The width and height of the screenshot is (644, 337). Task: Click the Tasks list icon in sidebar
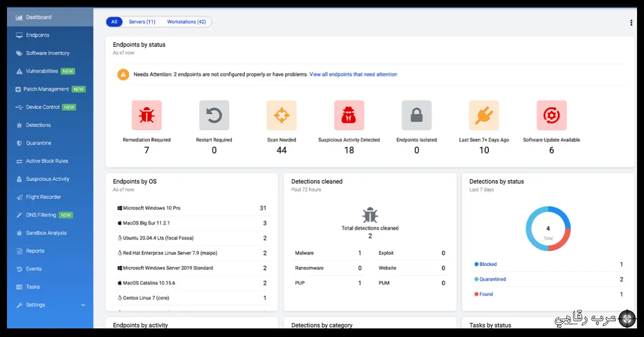pos(19,287)
